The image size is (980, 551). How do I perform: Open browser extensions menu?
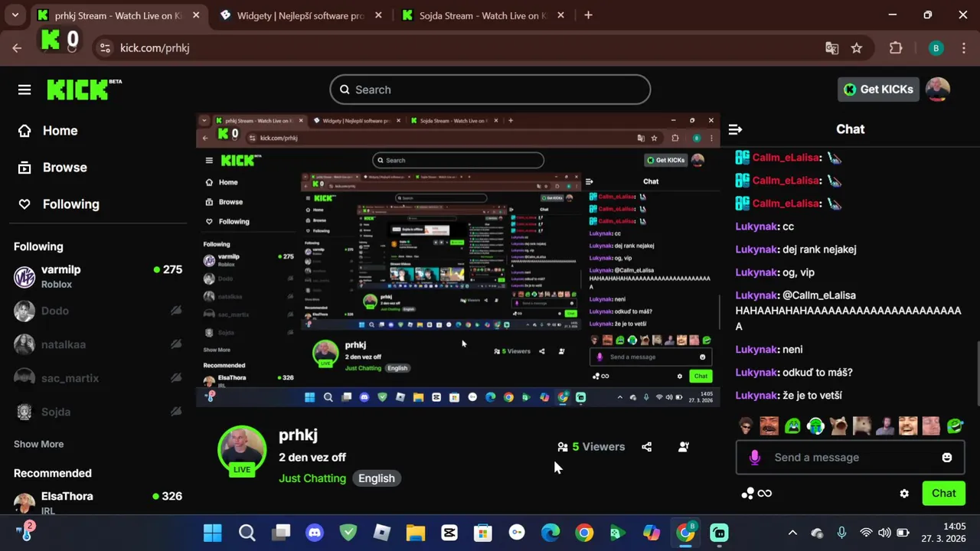896,48
